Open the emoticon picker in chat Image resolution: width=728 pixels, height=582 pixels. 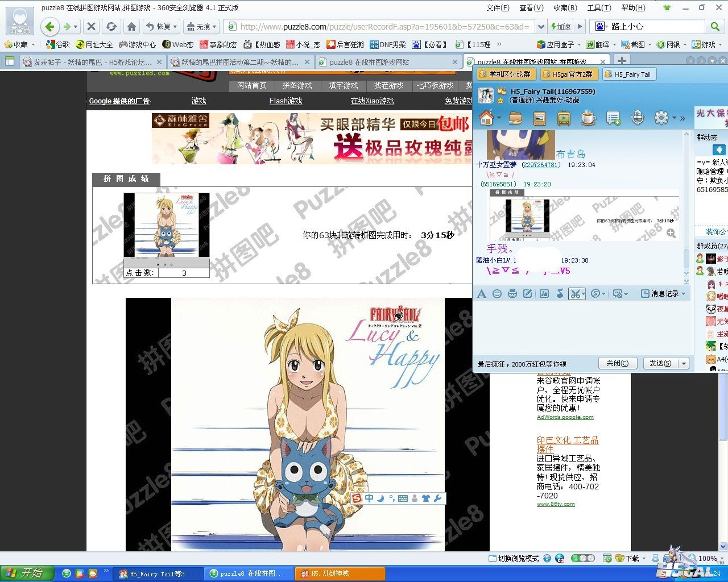[x=497, y=294]
